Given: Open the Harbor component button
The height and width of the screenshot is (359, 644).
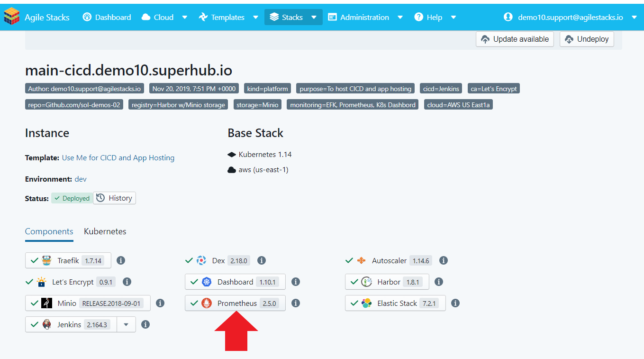Looking at the screenshot, I should click(x=387, y=282).
